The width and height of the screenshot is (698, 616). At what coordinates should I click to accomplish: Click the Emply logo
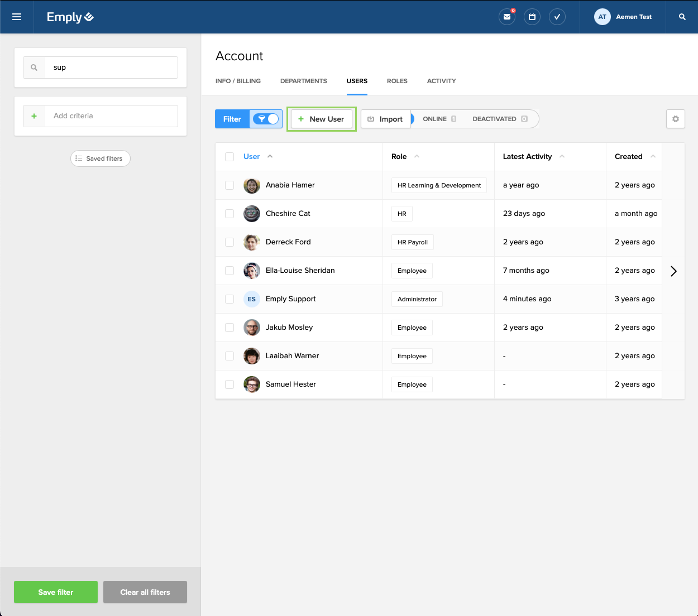[x=70, y=17]
